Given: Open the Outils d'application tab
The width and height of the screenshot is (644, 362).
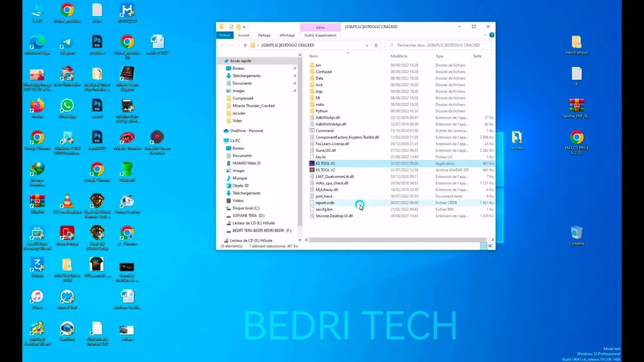Looking at the screenshot, I should pyautogui.click(x=320, y=35).
